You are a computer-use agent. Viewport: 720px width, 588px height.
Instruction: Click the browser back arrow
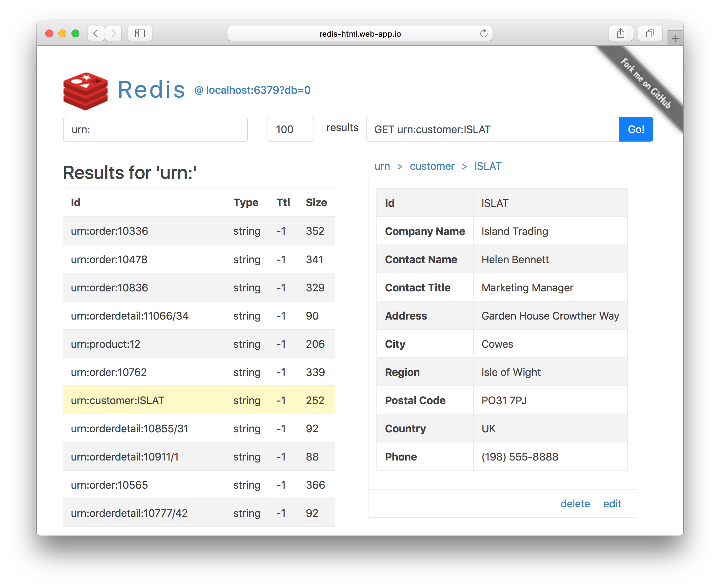96,33
